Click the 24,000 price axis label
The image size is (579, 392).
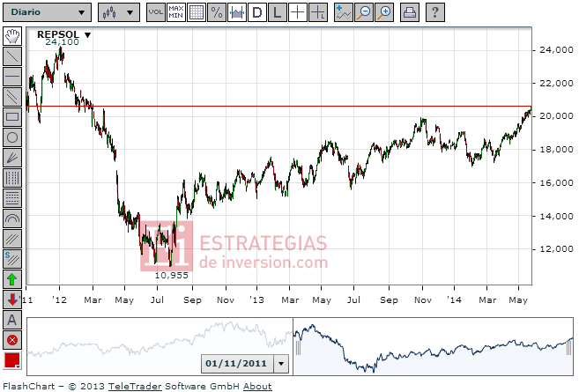pyautogui.click(x=556, y=50)
